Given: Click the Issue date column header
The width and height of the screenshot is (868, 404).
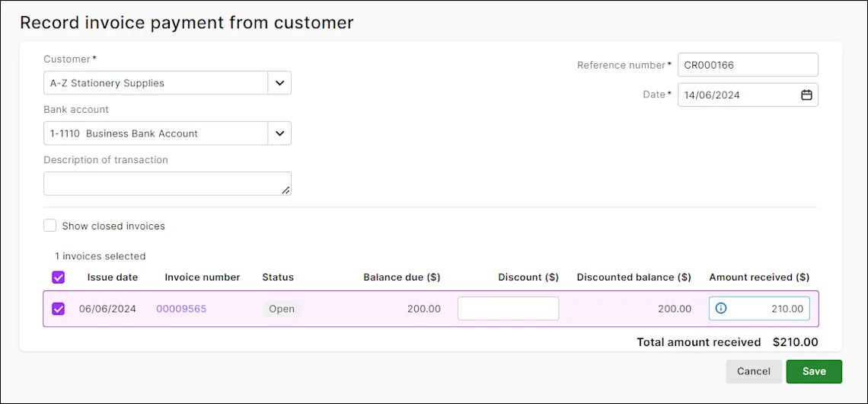Looking at the screenshot, I should pos(113,277).
